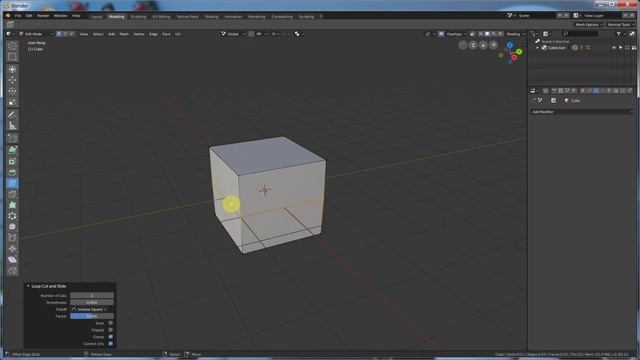Open the Normal Tools button
This screenshot has height=360, width=640.
620,24
